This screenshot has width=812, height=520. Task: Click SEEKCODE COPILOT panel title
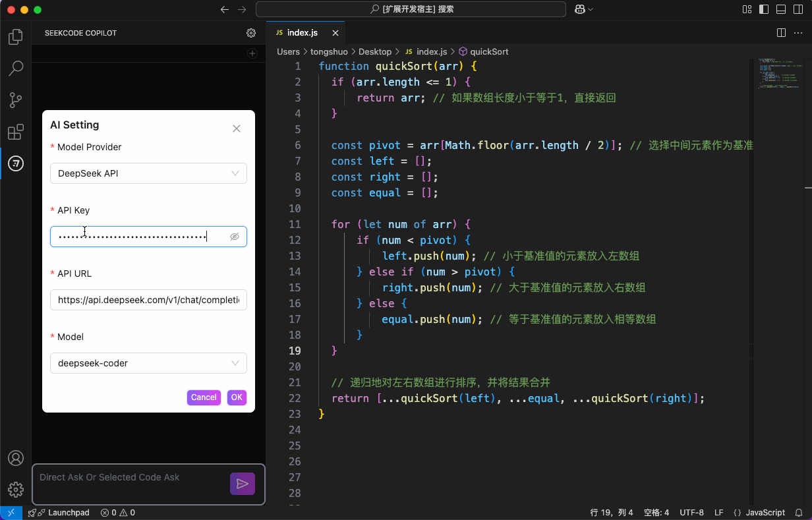[x=80, y=33]
